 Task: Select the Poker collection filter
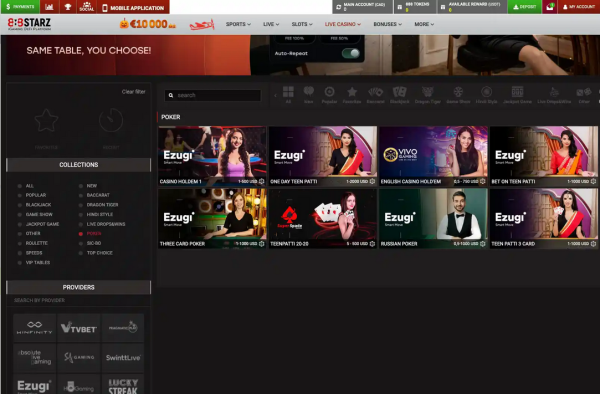pyautogui.click(x=90, y=233)
